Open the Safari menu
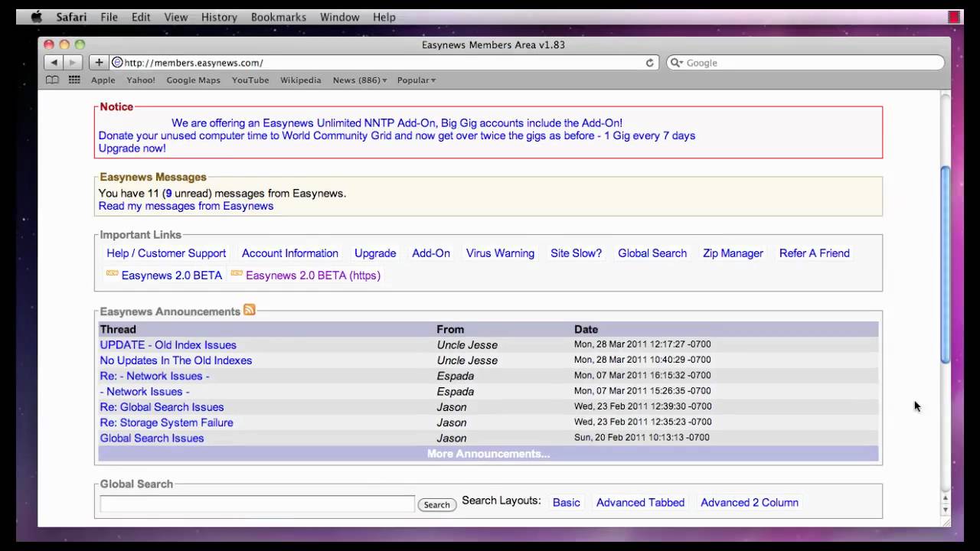 tap(70, 17)
